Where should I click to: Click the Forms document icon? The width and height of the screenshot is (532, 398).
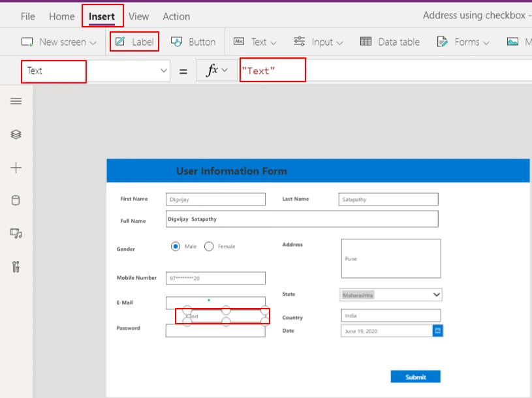click(x=442, y=42)
